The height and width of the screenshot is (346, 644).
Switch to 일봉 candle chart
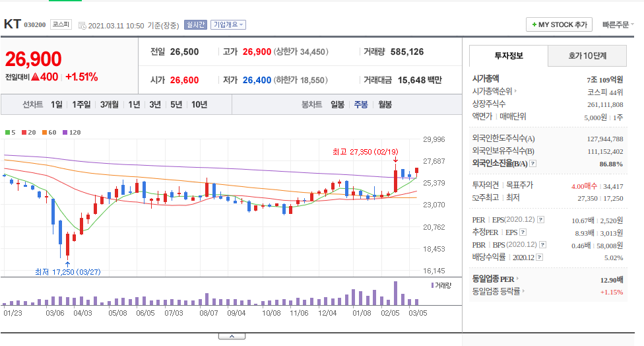[338, 105]
